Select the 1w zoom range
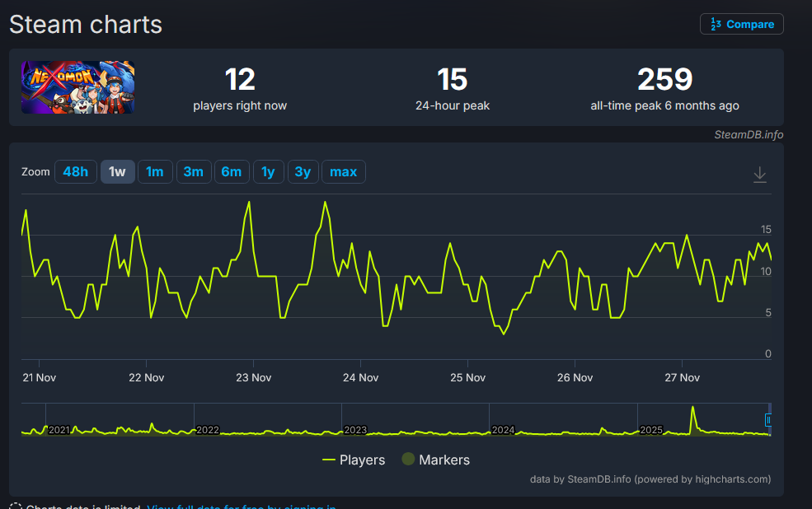Image resolution: width=812 pixels, height=509 pixels. (118, 172)
